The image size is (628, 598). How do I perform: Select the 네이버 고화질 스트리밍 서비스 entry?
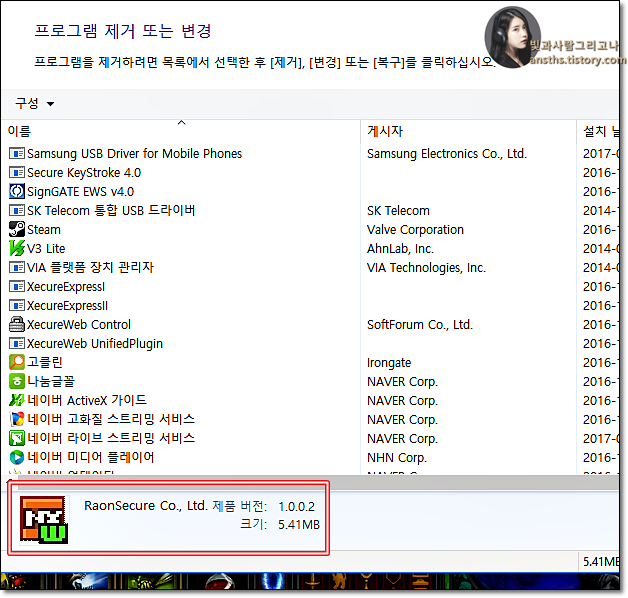click(x=111, y=419)
